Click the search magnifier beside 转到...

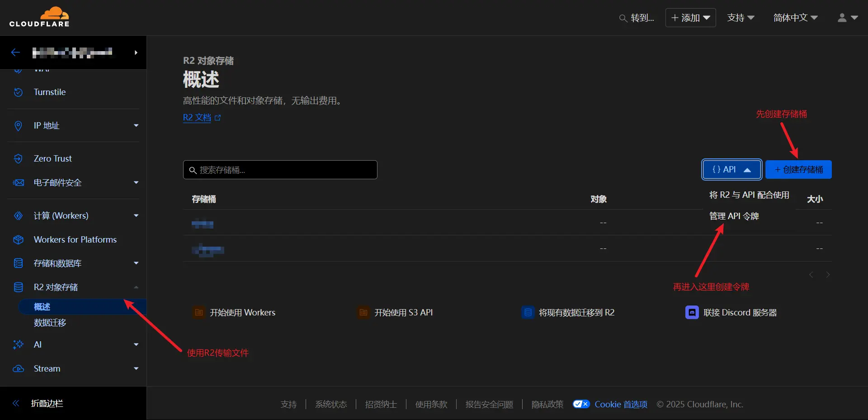coord(623,18)
